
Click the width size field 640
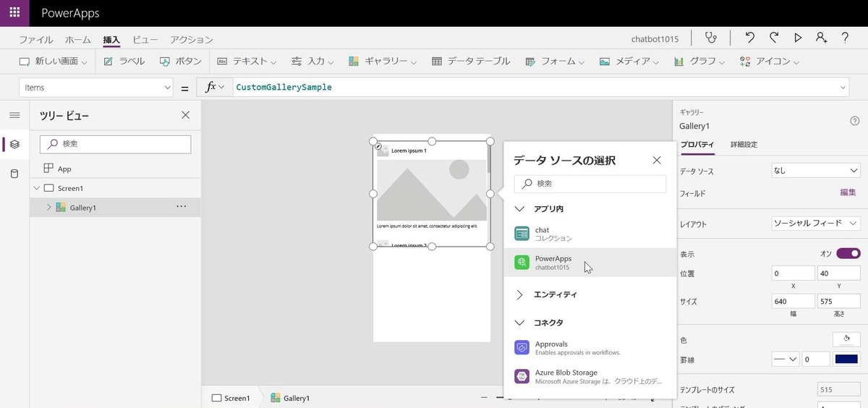pos(793,301)
